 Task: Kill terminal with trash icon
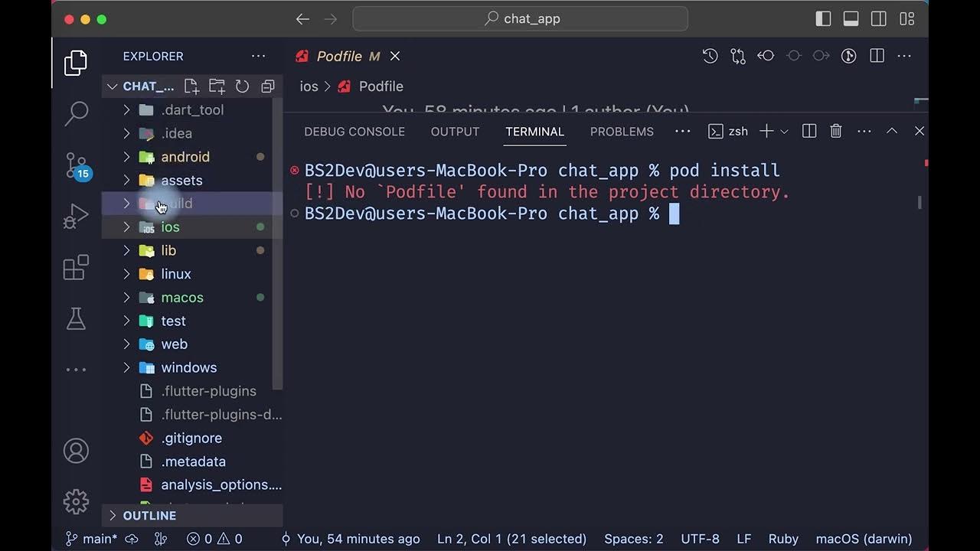coord(836,132)
